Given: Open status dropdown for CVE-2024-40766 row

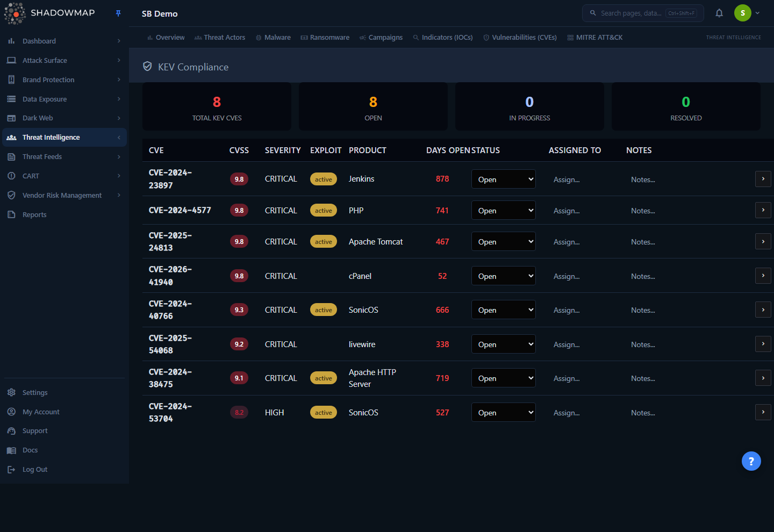Looking at the screenshot, I should (504, 310).
